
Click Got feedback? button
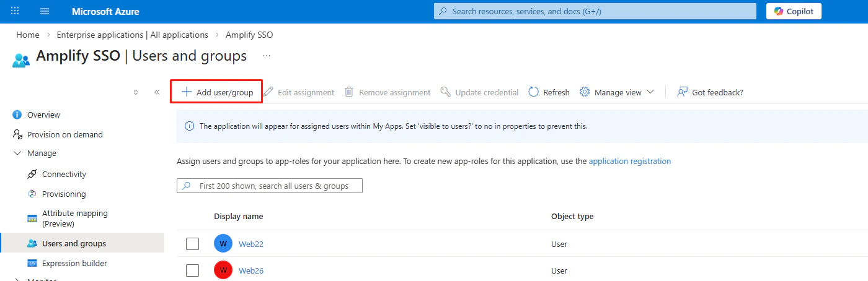pos(710,92)
